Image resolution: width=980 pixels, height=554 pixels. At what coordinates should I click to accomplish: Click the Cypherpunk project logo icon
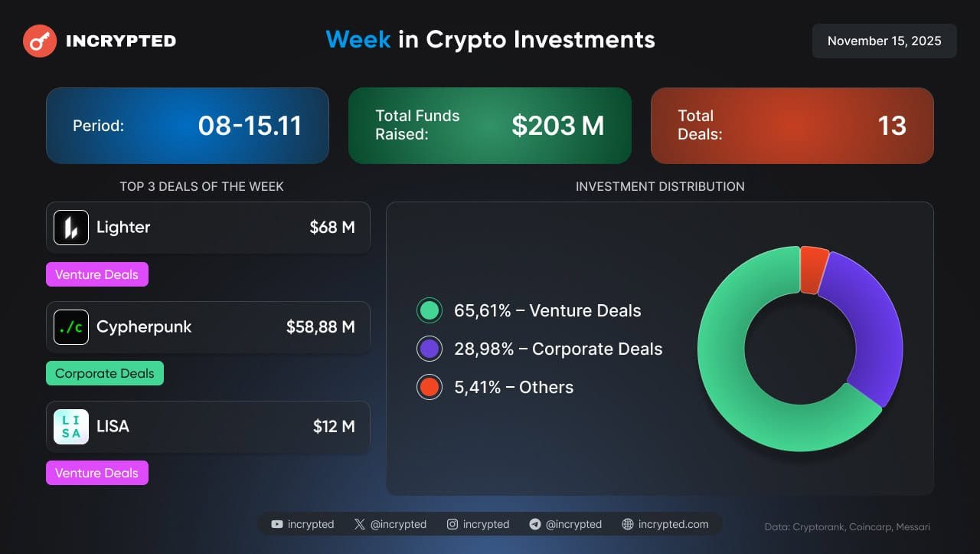71,327
